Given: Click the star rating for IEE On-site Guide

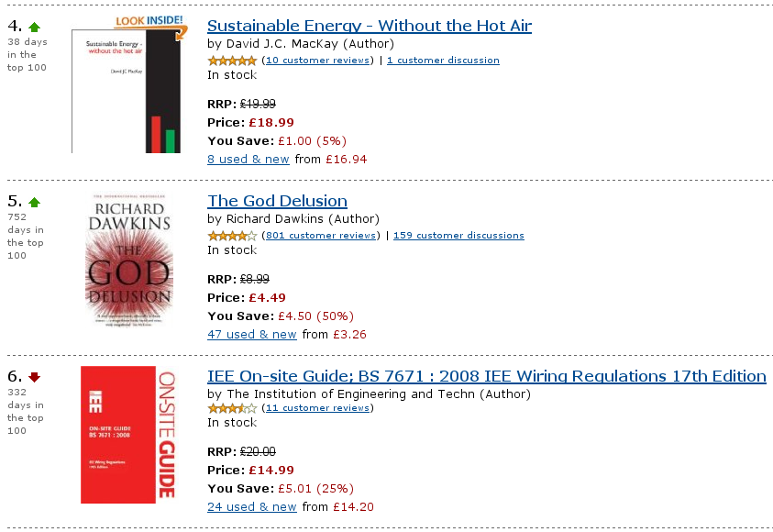Looking at the screenshot, I should coord(232,408).
